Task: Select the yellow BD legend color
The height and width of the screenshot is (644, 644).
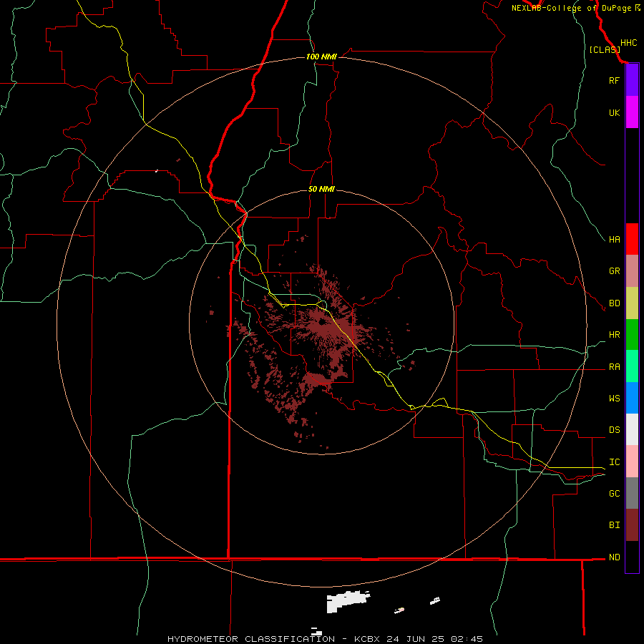Action: (632, 303)
